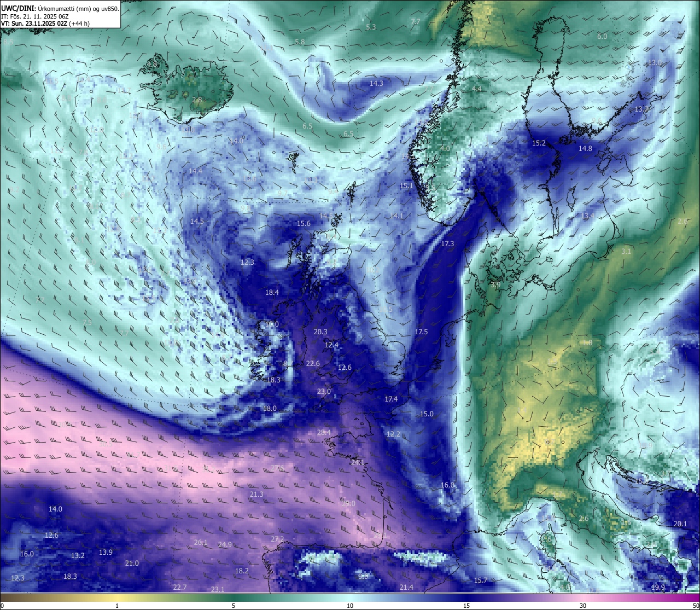Click the precipitation value 20.3

pos(320,332)
